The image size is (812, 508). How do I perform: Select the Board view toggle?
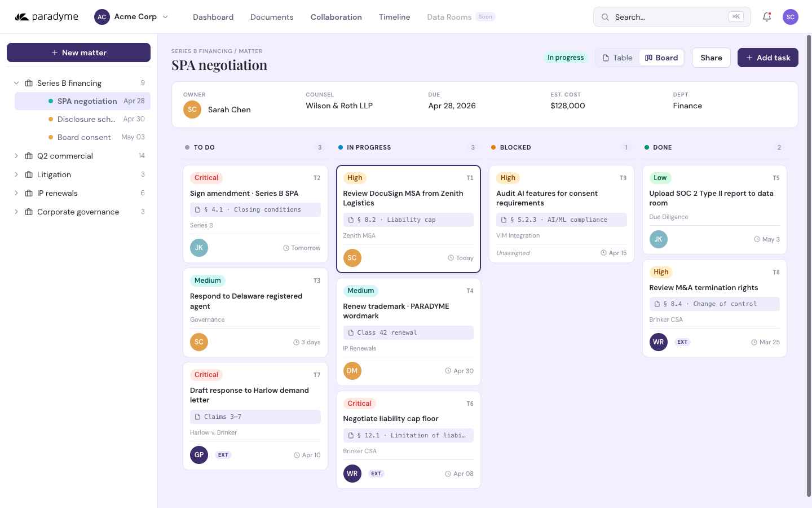[x=661, y=58]
